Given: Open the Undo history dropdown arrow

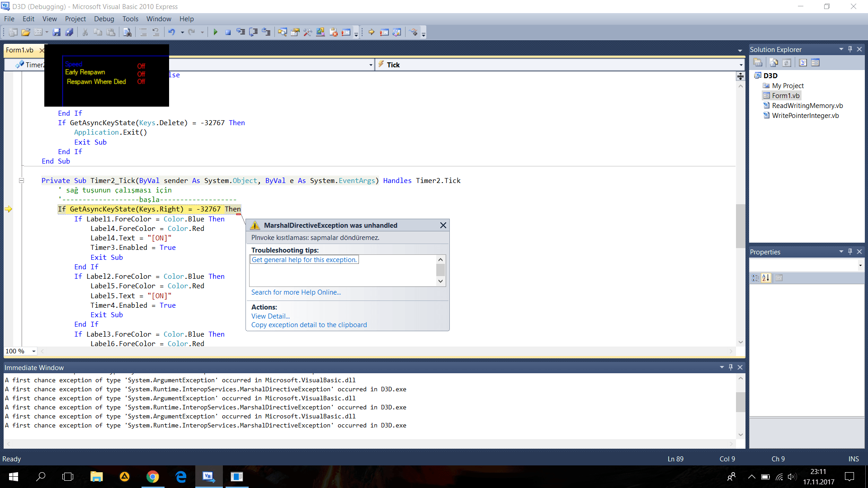Looking at the screenshot, I should (x=182, y=32).
